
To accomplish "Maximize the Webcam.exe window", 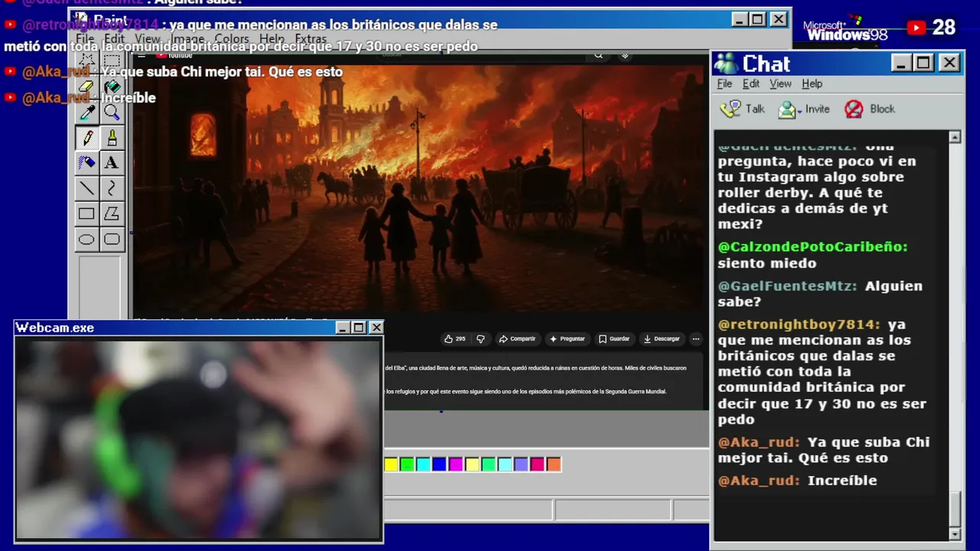I will (x=359, y=328).
